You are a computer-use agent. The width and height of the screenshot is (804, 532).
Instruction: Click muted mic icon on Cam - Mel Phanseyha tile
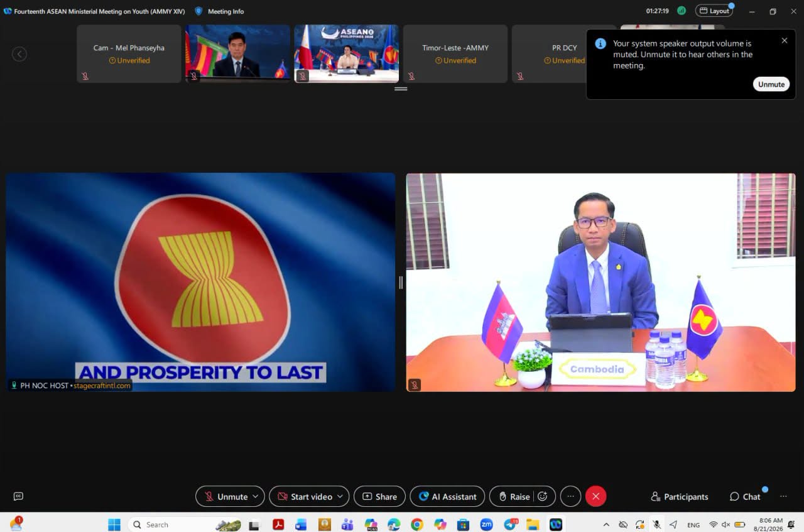click(x=85, y=76)
